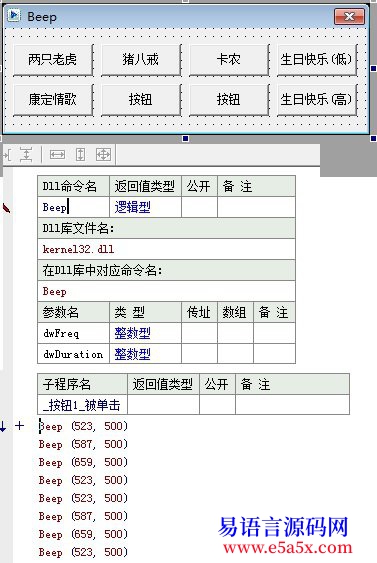This screenshot has width=377, height=563.
Task: Expand the plus sign beside the first code line
Action: click(x=19, y=426)
